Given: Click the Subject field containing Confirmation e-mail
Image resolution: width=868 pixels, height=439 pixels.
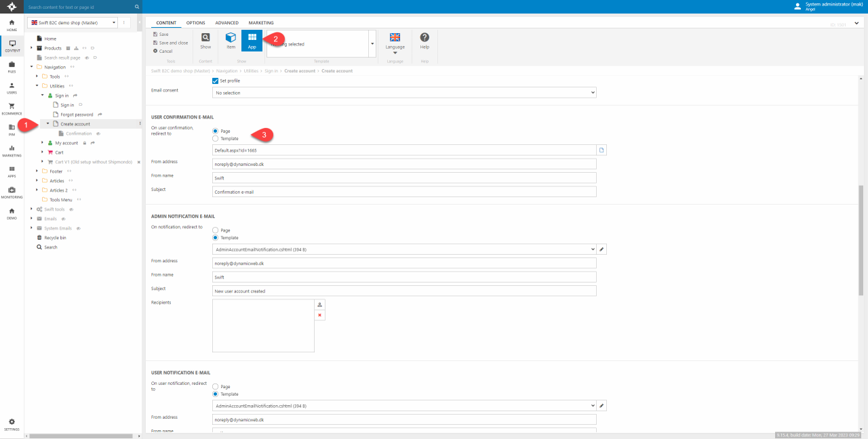Looking at the screenshot, I should tap(404, 192).
